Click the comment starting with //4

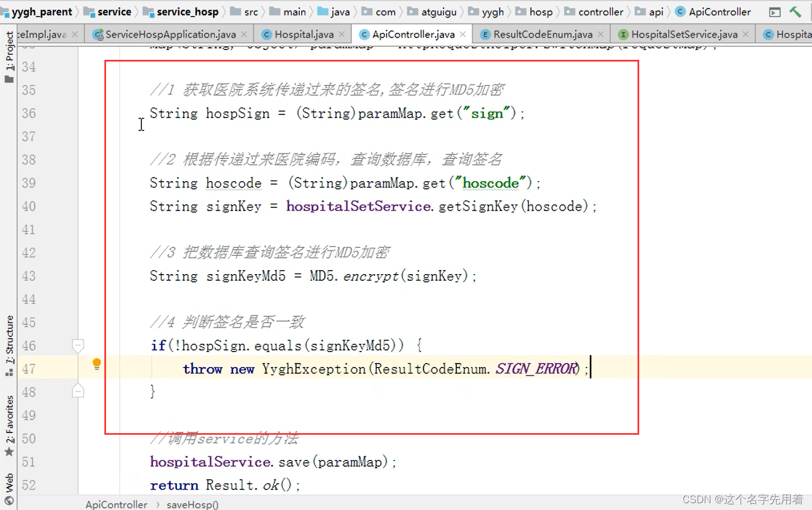click(228, 323)
